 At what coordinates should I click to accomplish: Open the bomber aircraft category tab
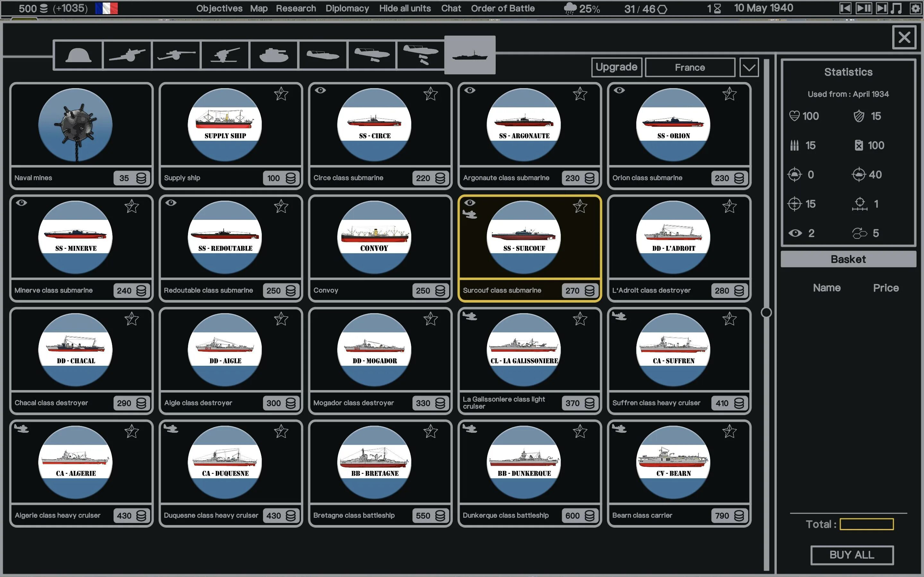click(420, 56)
